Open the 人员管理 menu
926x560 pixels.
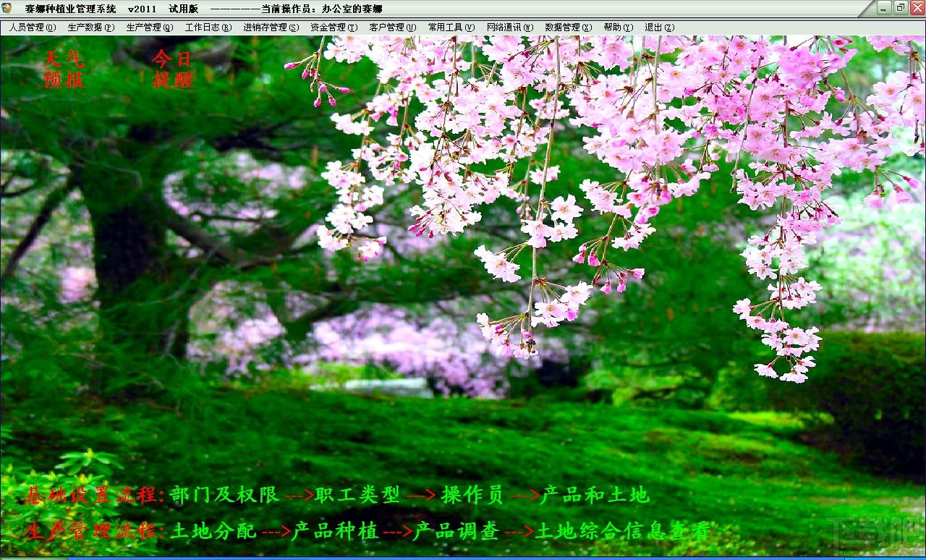pos(33,27)
